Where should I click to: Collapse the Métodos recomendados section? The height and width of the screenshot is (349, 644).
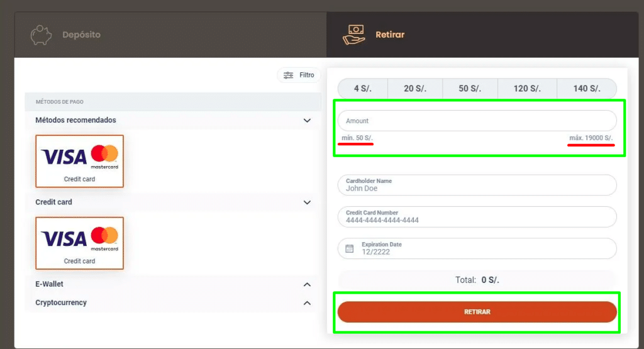pos(307,120)
